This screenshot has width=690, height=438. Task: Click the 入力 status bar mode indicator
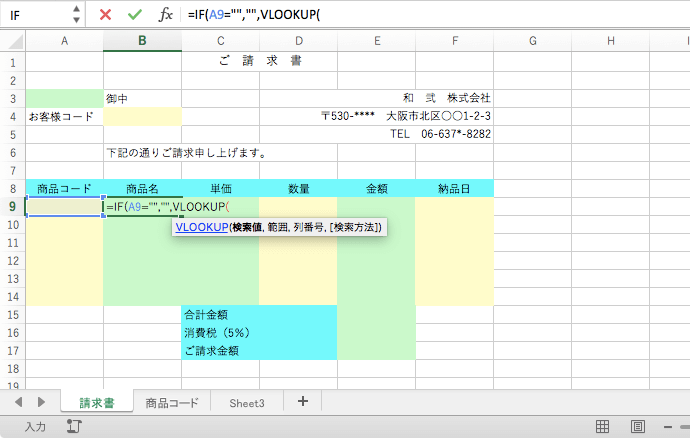(35, 427)
